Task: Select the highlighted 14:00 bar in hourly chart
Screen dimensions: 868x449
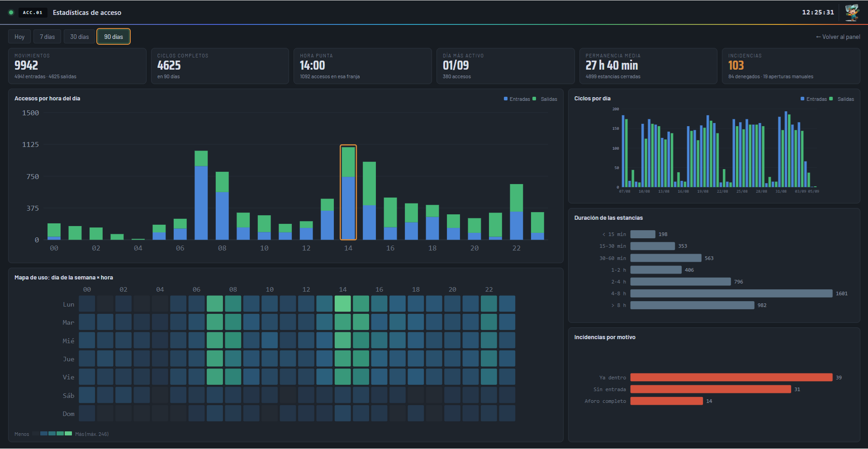Action: pyautogui.click(x=348, y=193)
